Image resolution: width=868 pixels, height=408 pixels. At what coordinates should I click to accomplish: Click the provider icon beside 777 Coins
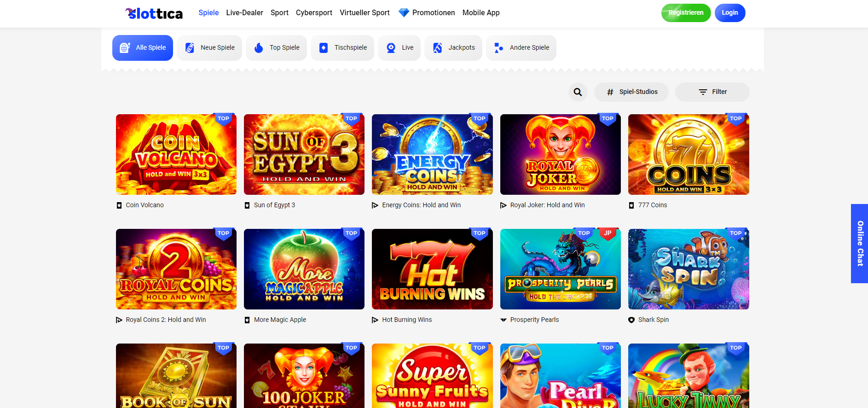[x=631, y=205]
